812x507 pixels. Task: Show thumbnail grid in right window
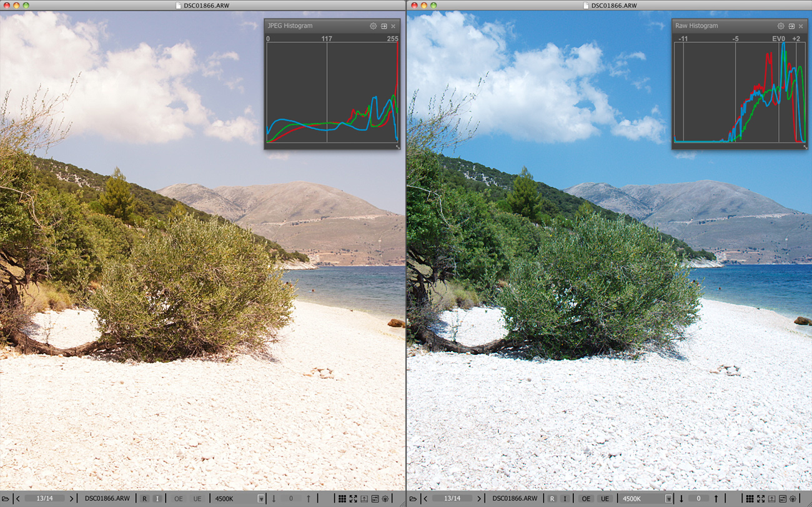(x=750, y=498)
